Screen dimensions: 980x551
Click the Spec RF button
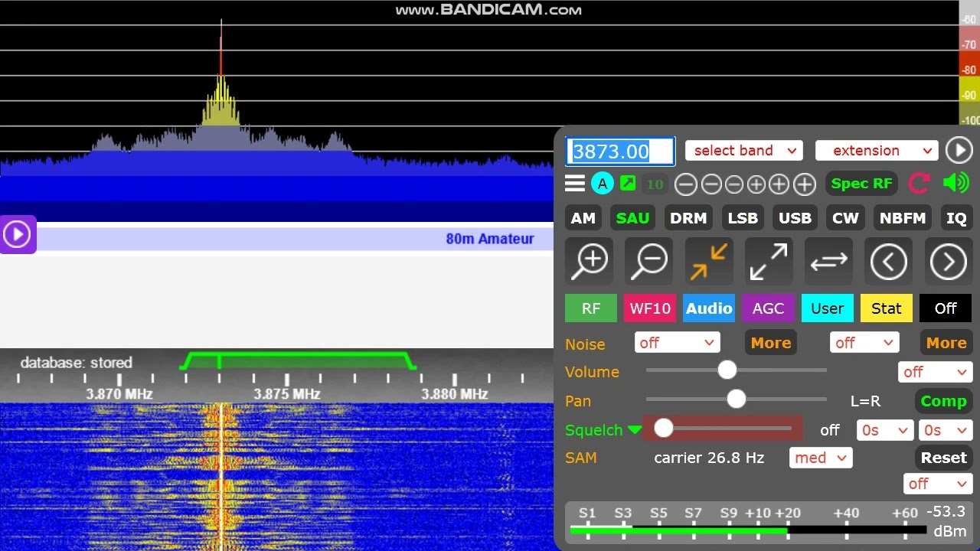[861, 184]
